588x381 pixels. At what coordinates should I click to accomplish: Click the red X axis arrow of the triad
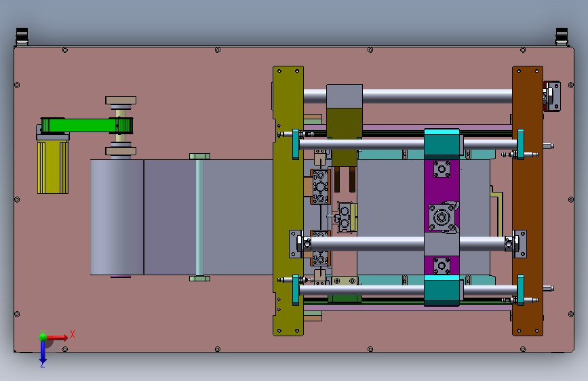(58, 338)
